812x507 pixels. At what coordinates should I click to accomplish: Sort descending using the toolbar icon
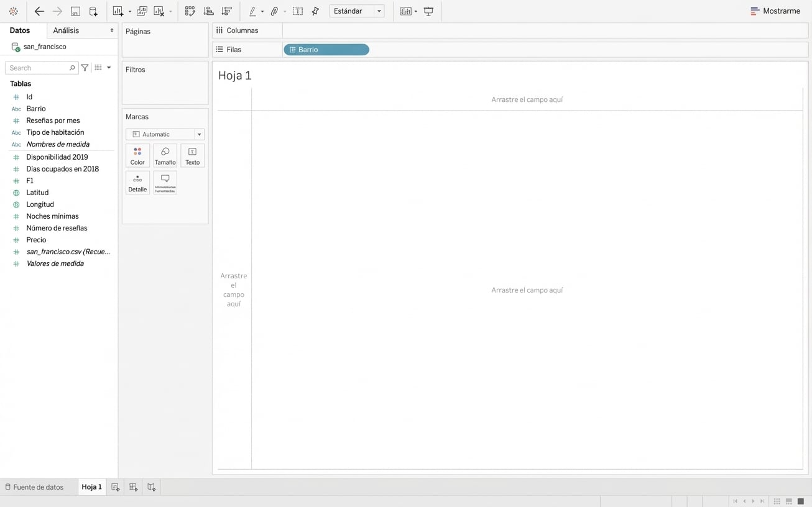227,11
